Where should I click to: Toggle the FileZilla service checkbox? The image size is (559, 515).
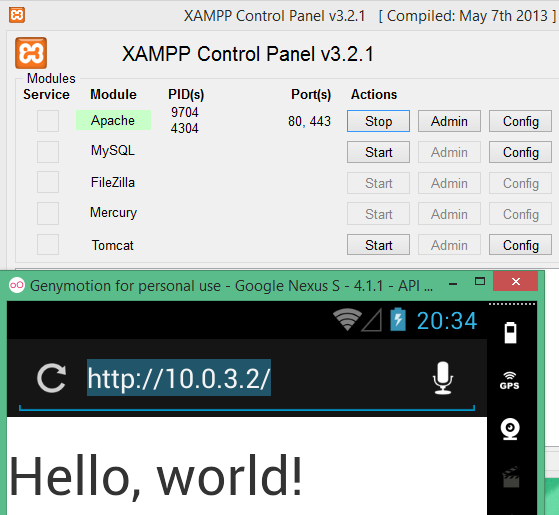pyautogui.click(x=48, y=182)
